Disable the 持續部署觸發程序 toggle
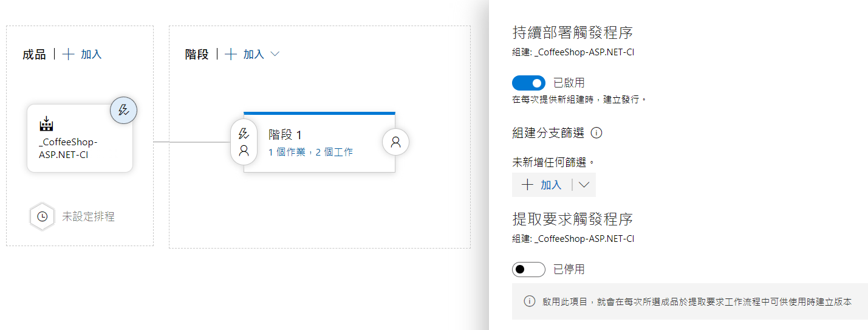 (x=528, y=83)
